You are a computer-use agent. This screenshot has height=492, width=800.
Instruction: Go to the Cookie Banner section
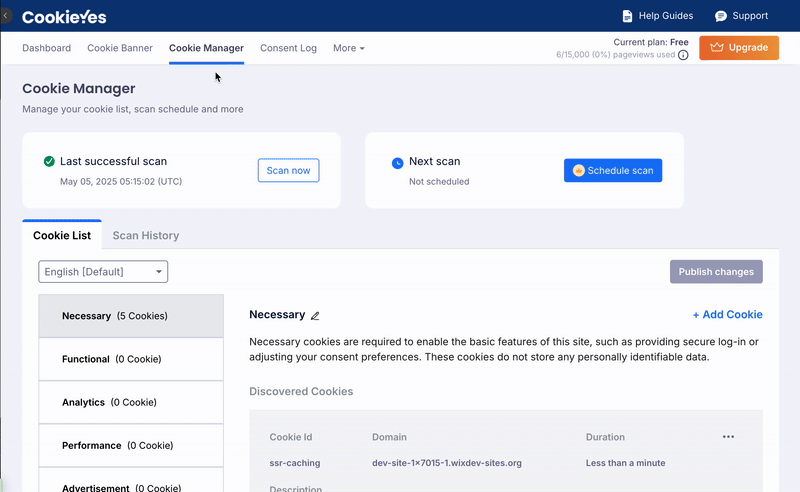120,48
